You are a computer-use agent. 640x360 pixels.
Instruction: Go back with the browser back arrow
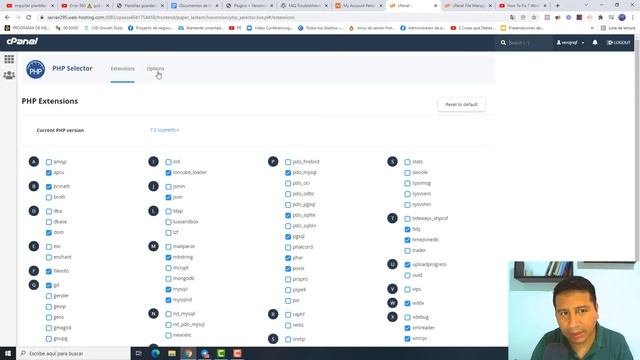coord(7,18)
